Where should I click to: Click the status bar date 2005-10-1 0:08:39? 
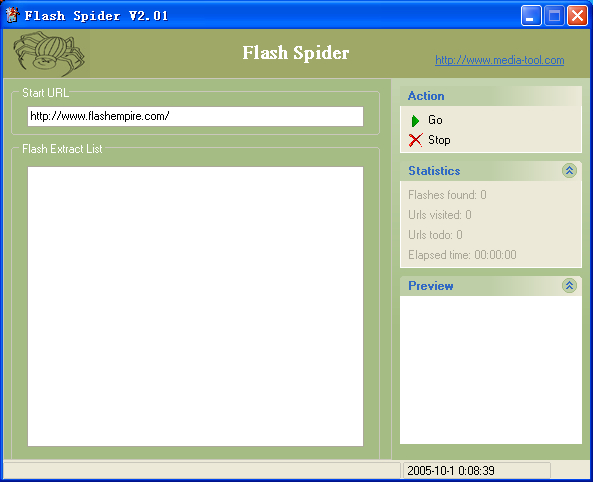click(451, 471)
